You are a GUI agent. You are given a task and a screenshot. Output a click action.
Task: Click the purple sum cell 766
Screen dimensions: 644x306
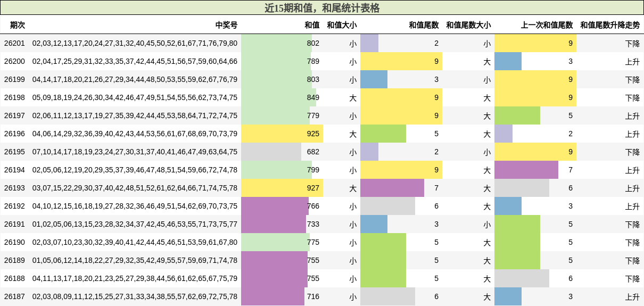point(282,206)
